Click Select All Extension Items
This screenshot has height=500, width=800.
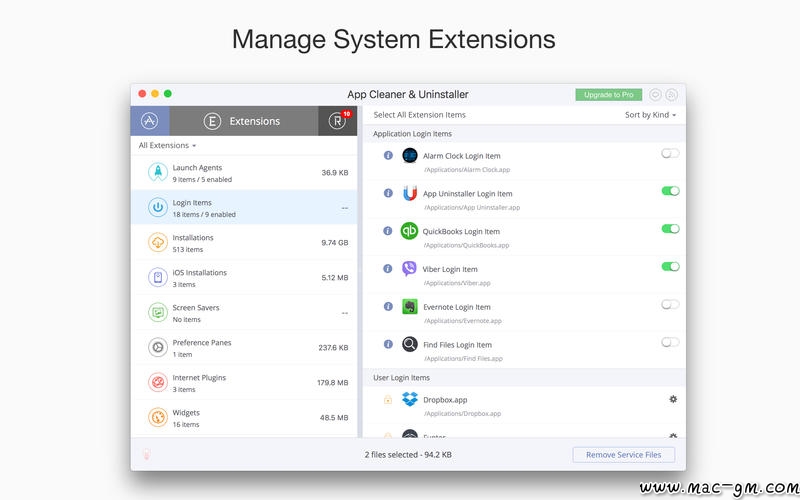tap(419, 115)
